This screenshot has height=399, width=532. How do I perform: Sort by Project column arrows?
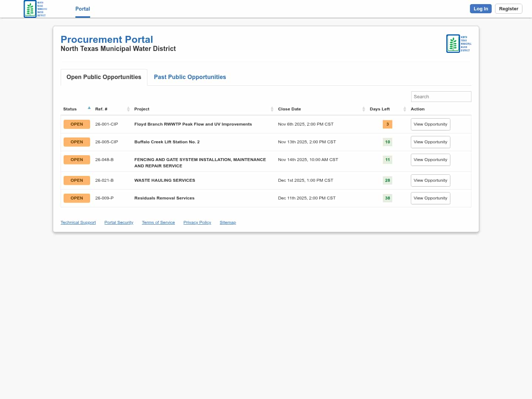click(x=272, y=109)
